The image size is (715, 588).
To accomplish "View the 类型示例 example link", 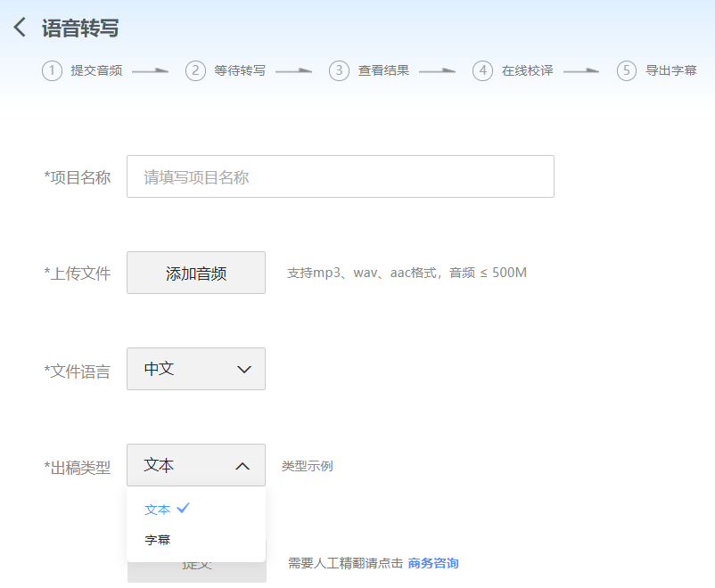I will [x=307, y=466].
